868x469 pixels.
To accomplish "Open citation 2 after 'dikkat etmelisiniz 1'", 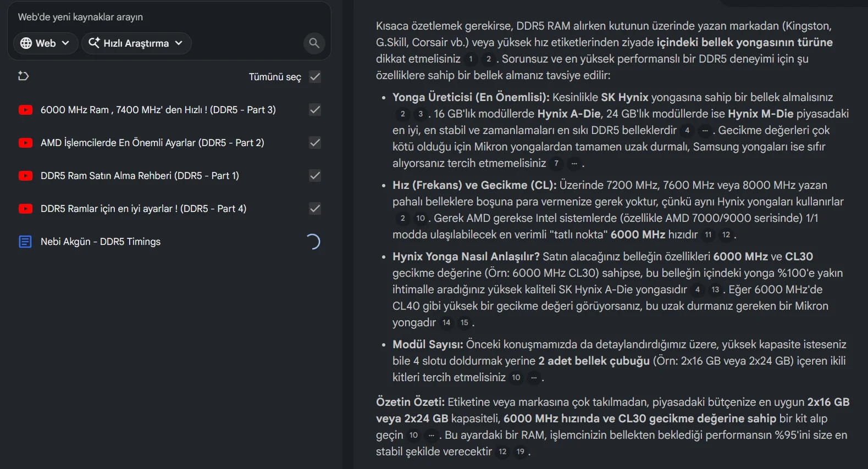I will [x=489, y=59].
